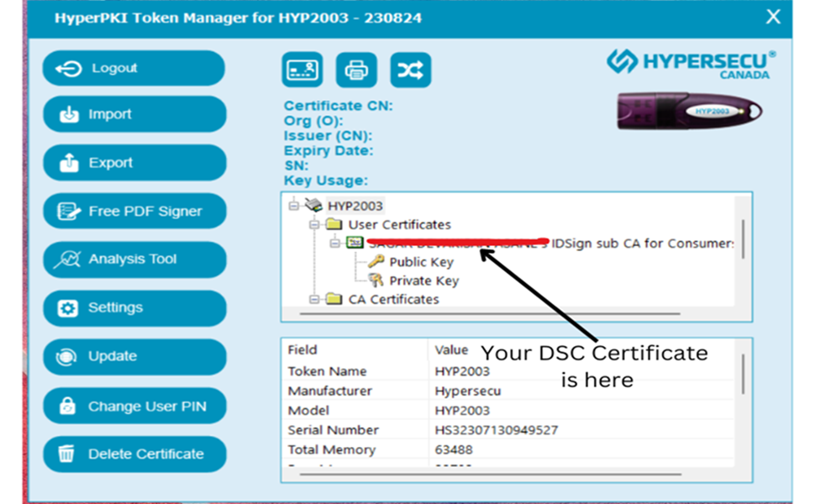Click the Total Memory row label

click(332, 450)
